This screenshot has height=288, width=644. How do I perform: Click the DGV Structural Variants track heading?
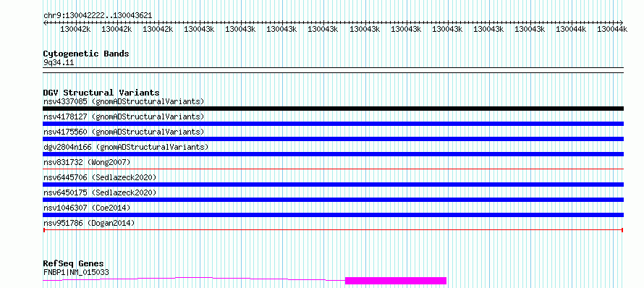pos(101,93)
